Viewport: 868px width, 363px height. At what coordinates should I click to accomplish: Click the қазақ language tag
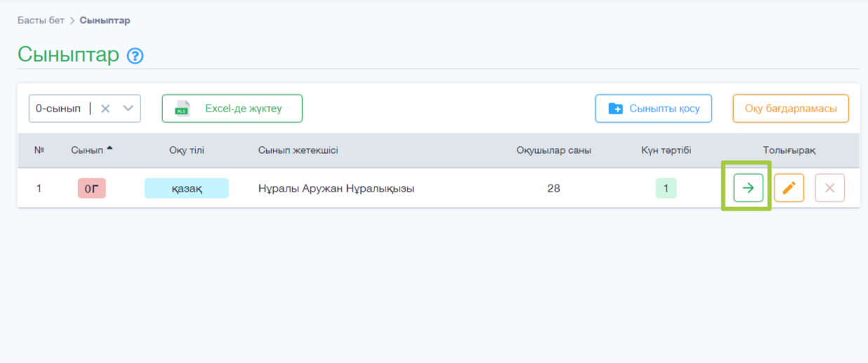[x=186, y=188]
